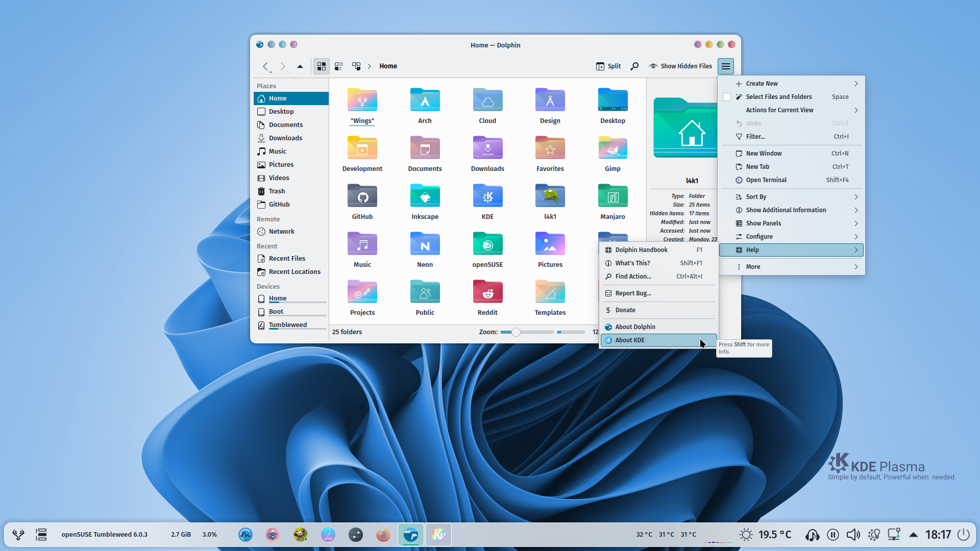The image size is (980, 551).
Task: Click Report Bug... entry
Action: coord(659,293)
